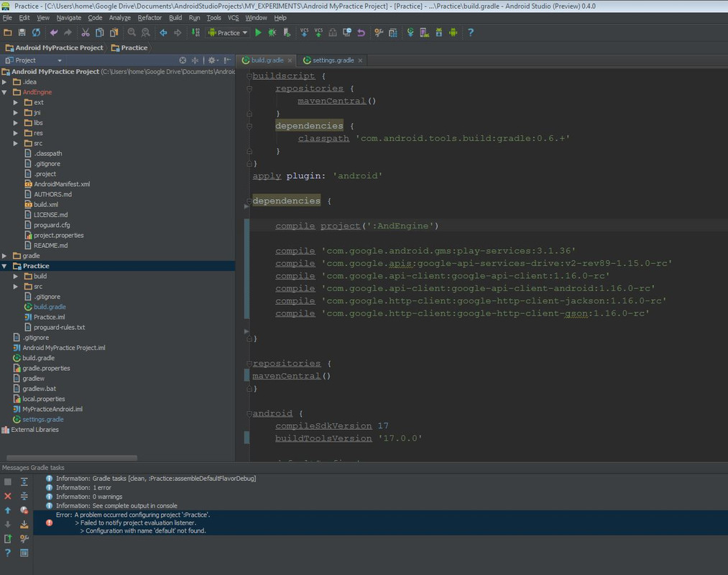Collapse the AndEngine folder

click(x=4, y=92)
